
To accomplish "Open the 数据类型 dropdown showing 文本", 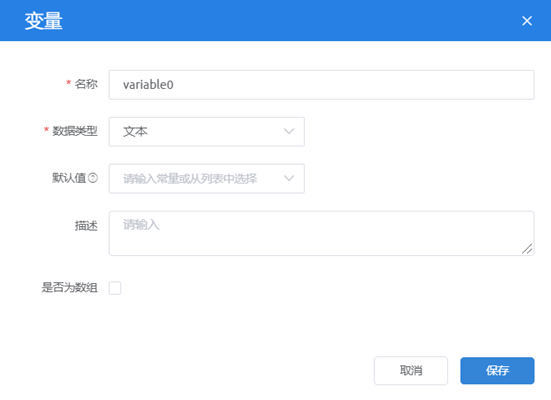I will tap(207, 132).
